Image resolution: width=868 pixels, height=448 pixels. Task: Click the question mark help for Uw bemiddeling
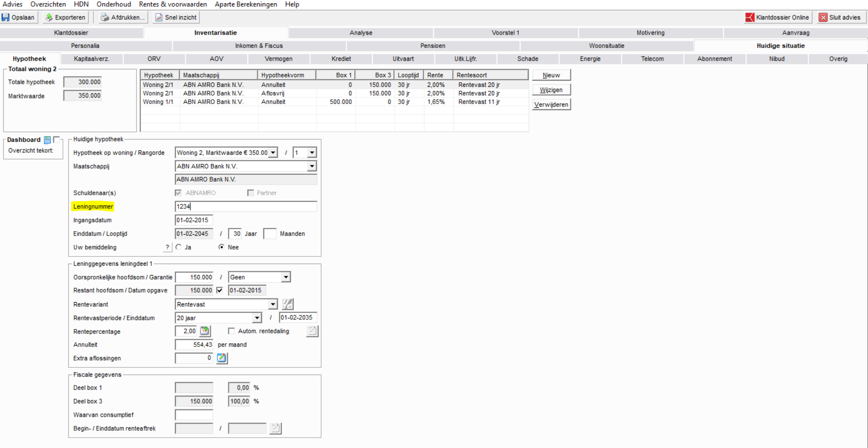(x=167, y=247)
